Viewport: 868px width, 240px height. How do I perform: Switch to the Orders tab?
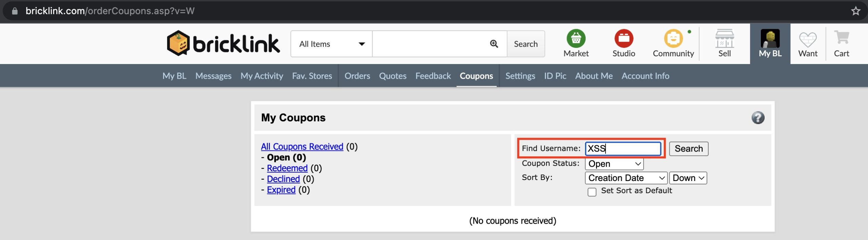click(x=357, y=76)
